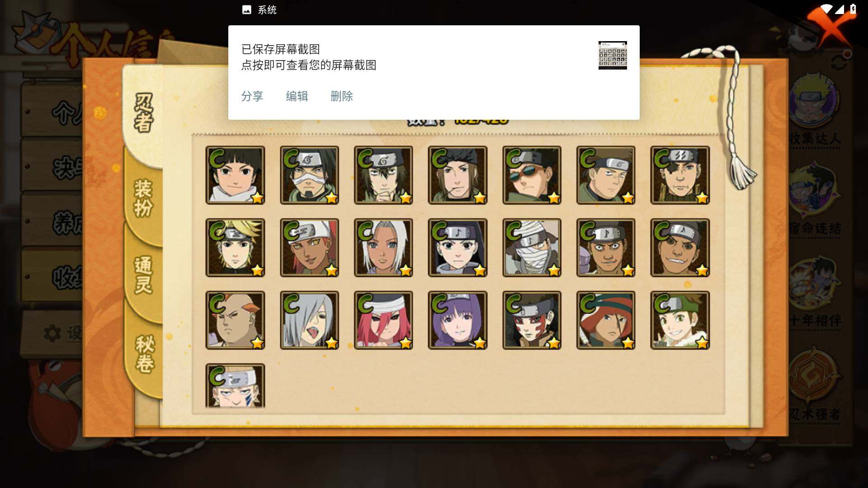Tap 分享 to share the screenshot
868x488 pixels.
252,96
